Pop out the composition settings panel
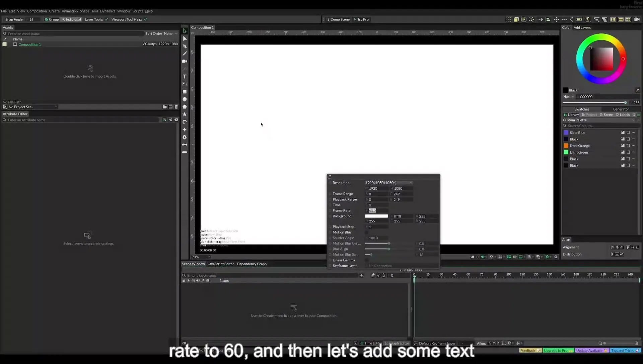 329,177
